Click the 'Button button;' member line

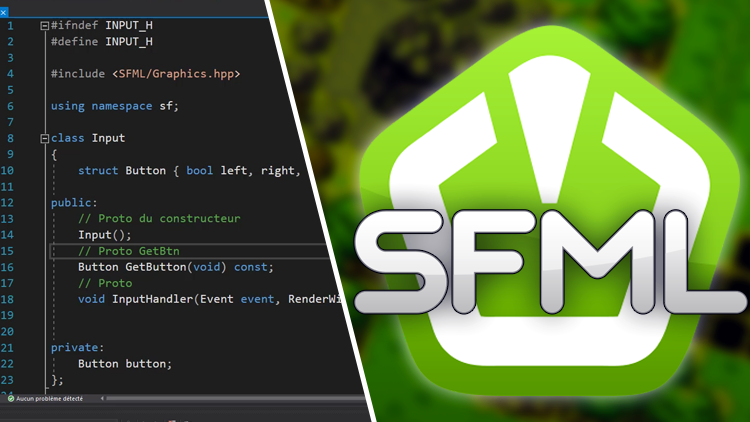(125, 364)
